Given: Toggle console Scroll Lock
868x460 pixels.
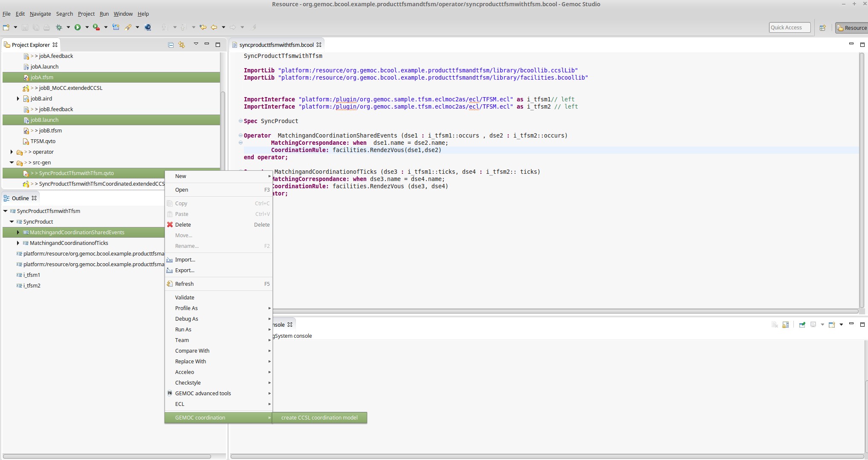Looking at the screenshot, I should tap(786, 325).
